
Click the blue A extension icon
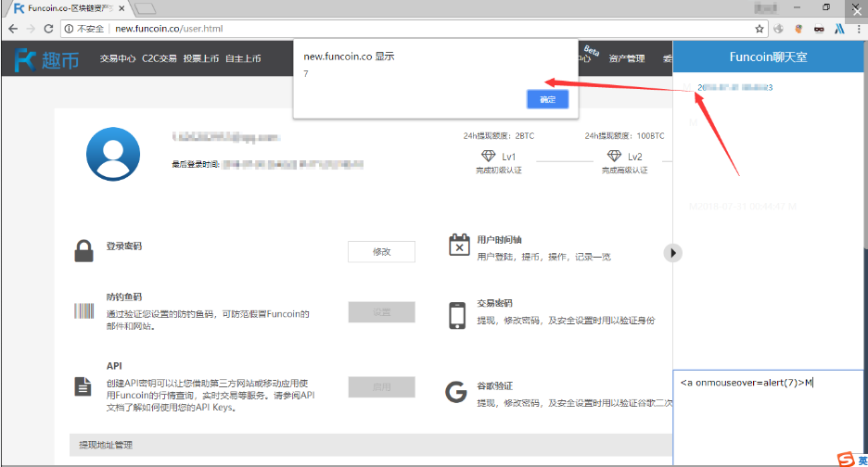840,29
